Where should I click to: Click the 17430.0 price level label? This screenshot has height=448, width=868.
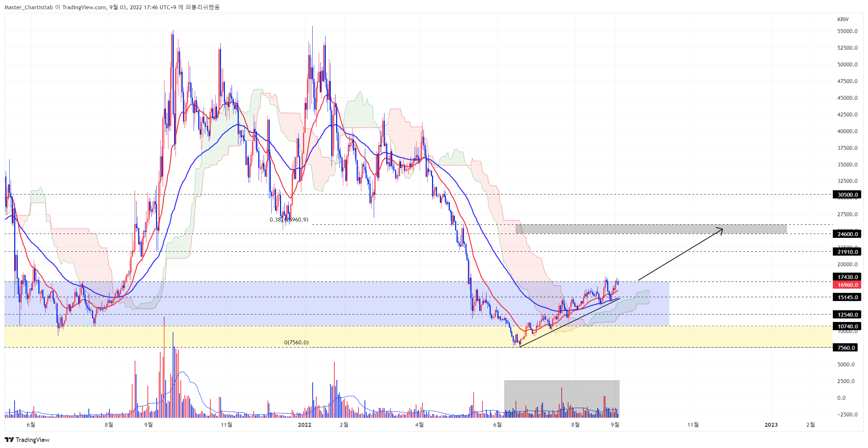(847, 277)
